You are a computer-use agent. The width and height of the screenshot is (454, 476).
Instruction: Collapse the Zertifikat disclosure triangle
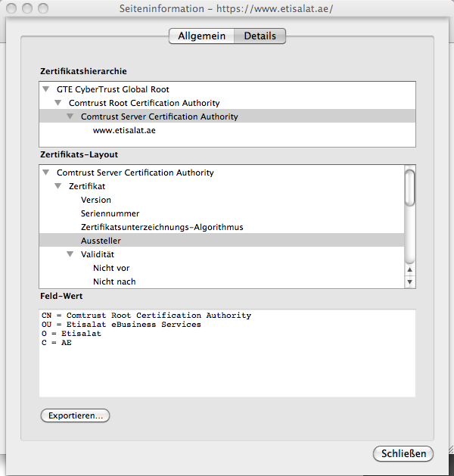[x=58, y=186]
